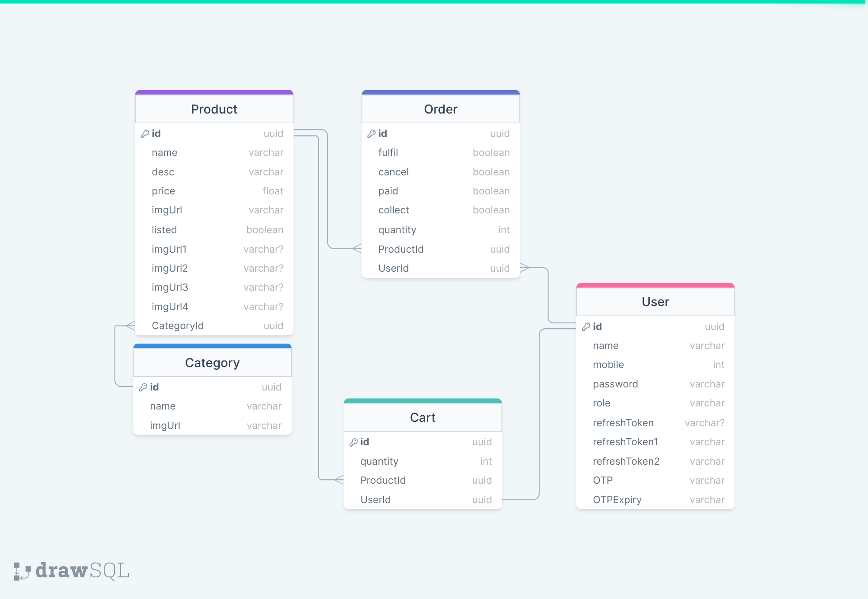Click the OTPExpiry row in User table
868x599 pixels.
coord(617,500)
